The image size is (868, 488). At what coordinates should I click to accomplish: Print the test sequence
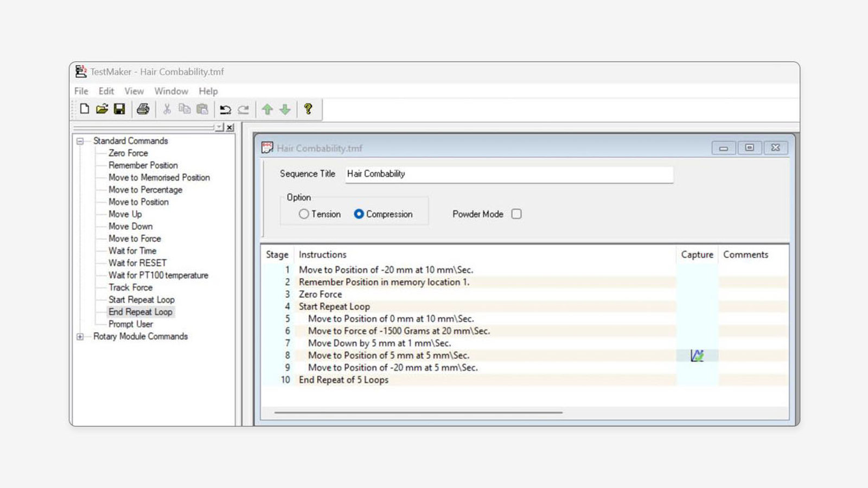(143, 109)
